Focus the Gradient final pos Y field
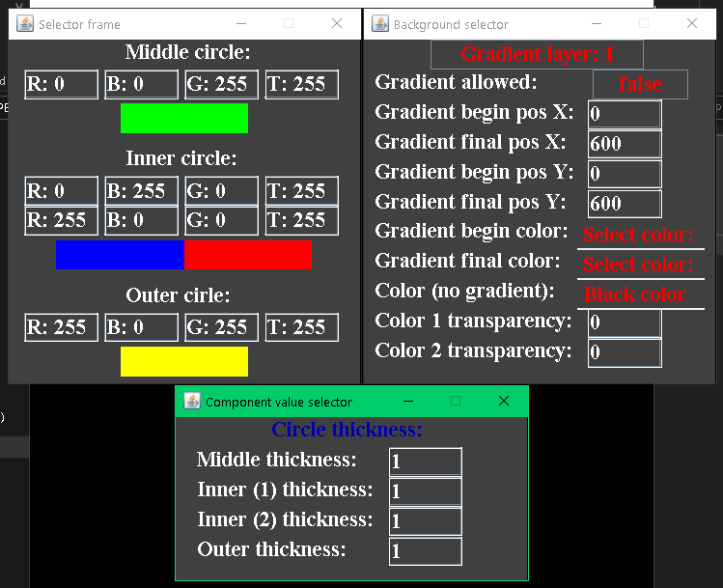Screen dimensions: 723x588 (x=625, y=204)
